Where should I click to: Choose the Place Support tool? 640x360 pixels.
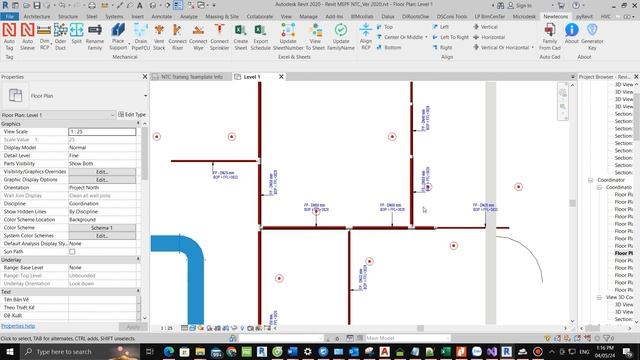pyautogui.click(x=118, y=37)
